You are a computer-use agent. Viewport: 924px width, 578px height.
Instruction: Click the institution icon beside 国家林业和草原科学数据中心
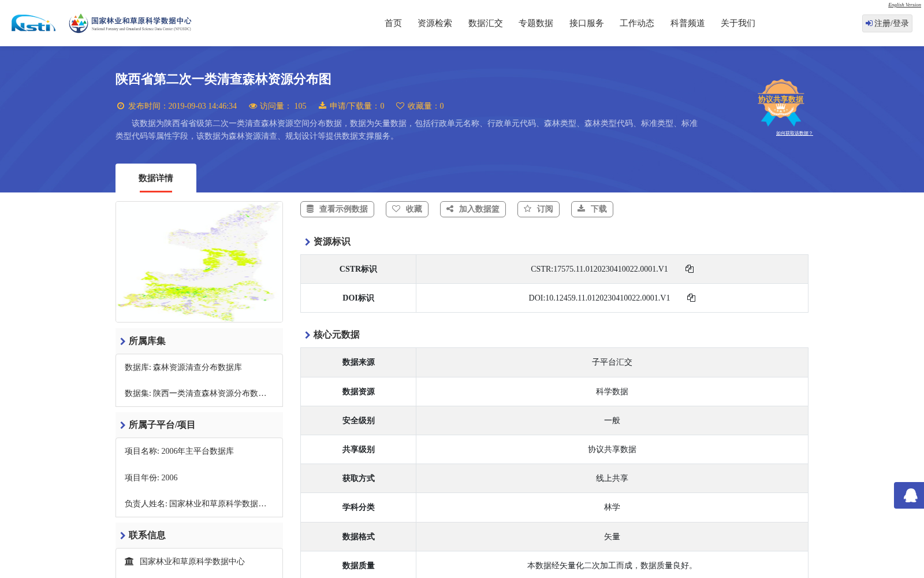pyautogui.click(x=129, y=561)
